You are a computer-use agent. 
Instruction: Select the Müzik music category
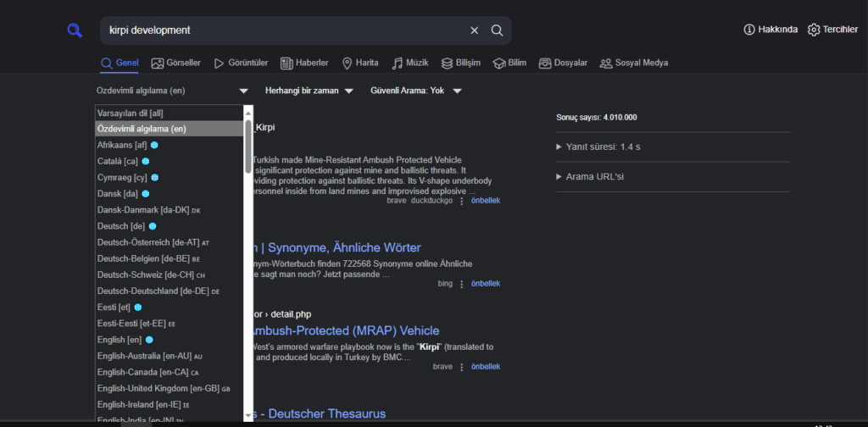click(x=410, y=63)
